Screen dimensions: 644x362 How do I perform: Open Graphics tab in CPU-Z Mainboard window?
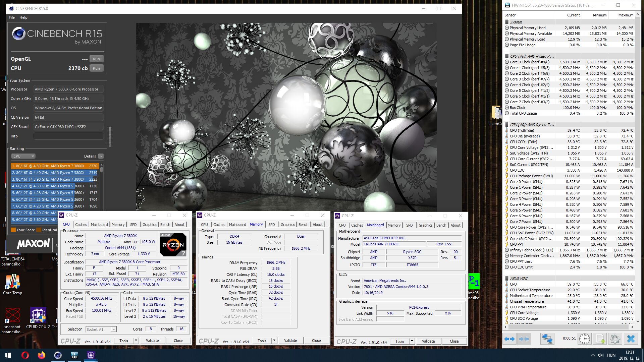(425, 225)
